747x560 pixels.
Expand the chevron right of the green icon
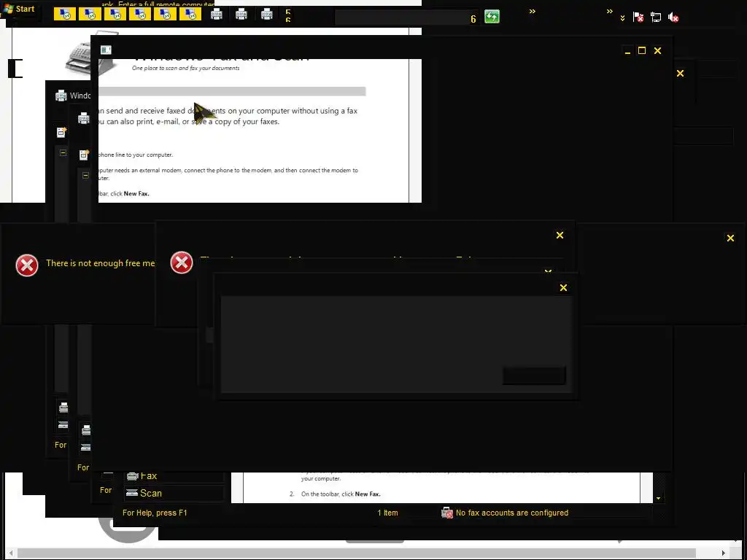click(x=532, y=11)
